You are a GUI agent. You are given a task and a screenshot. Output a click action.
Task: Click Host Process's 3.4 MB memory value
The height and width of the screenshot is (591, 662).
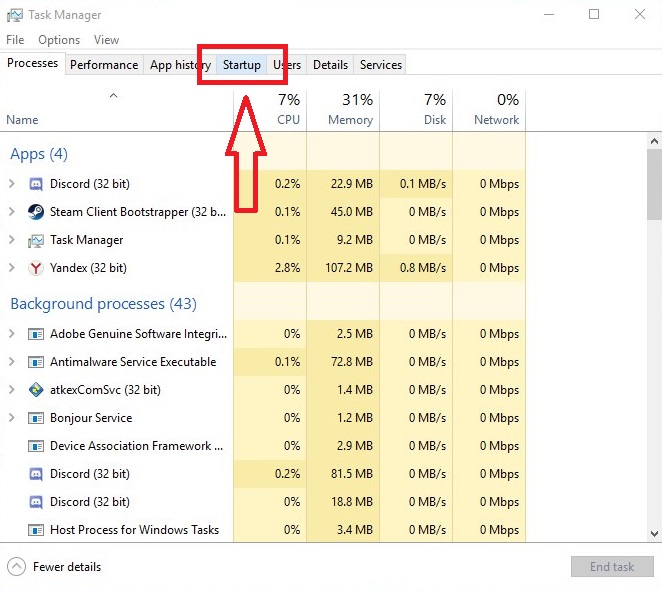pyautogui.click(x=355, y=530)
